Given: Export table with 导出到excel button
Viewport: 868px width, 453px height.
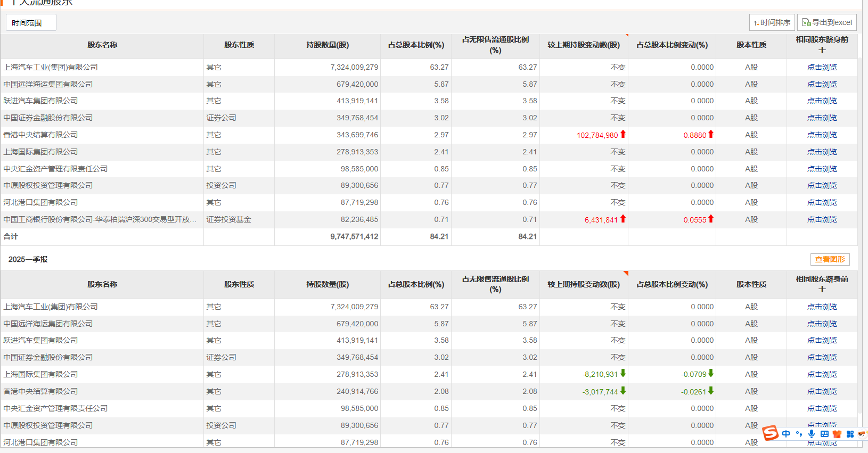Looking at the screenshot, I should 826,22.
